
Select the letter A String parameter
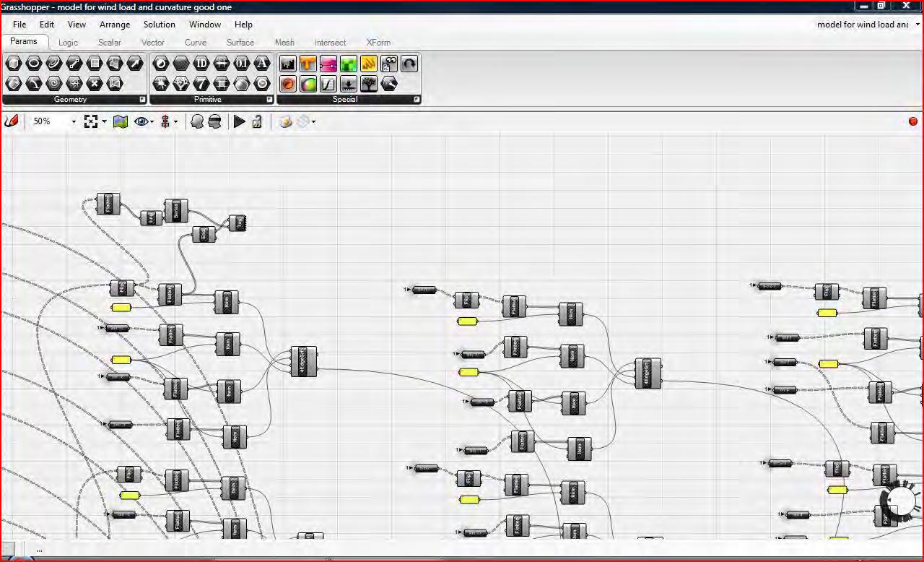pos(262,64)
